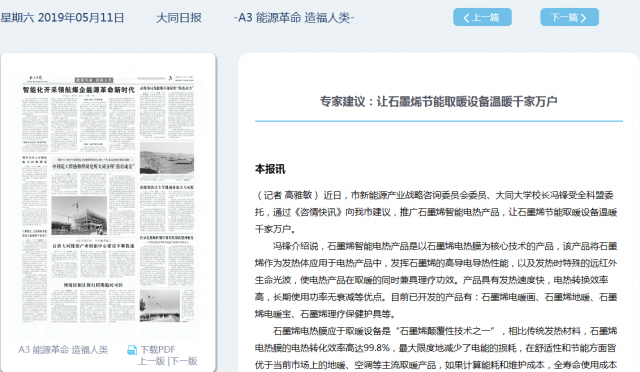Click the 下载PDF download link
Image resolution: width=640 pixels, height=372 pixels.
158,350
